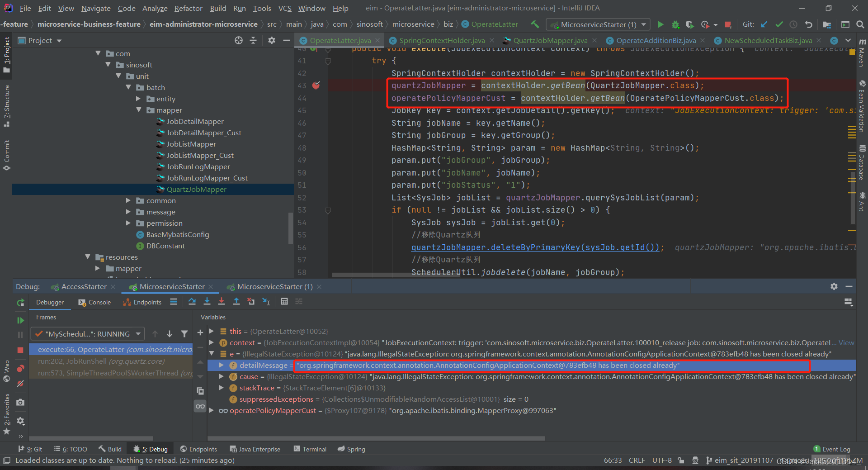
Task: Click Step Over in debugger toolbar
Action: pyautogui.click(x=192, y=302)
